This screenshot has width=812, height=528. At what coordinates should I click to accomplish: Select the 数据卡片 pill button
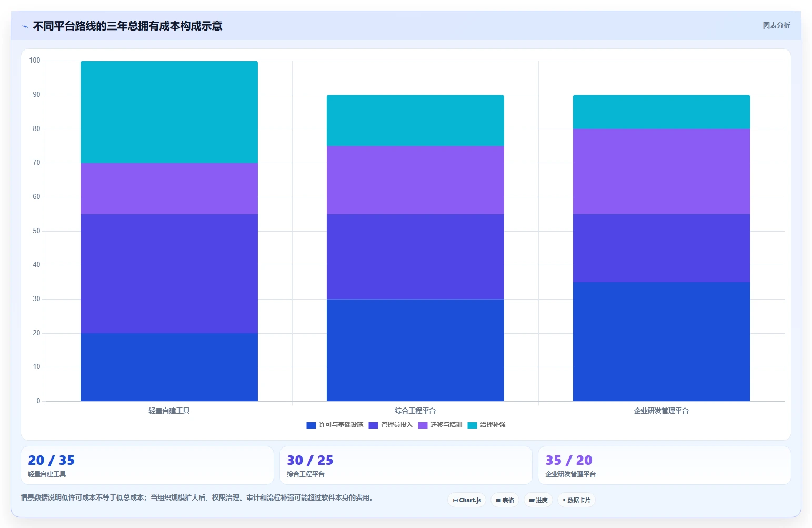(576, 500)
